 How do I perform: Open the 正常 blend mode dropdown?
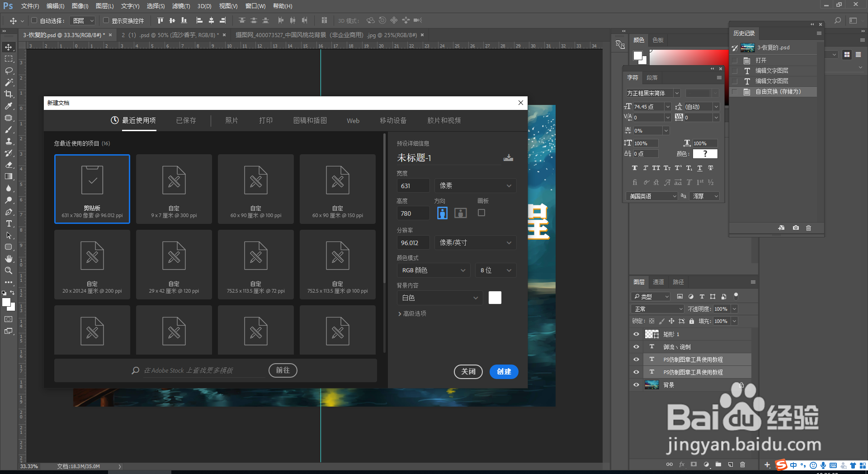click(657, 309)
